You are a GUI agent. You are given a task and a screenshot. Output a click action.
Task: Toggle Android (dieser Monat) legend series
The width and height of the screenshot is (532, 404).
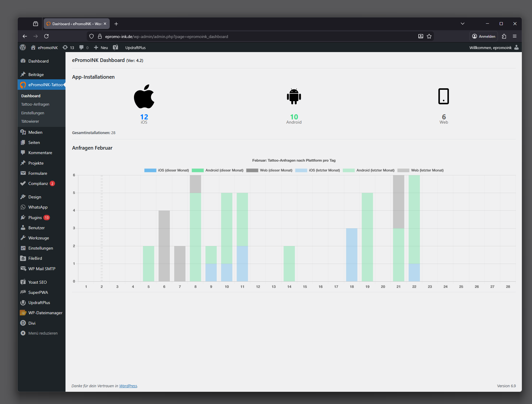click(x=218, y=170)
